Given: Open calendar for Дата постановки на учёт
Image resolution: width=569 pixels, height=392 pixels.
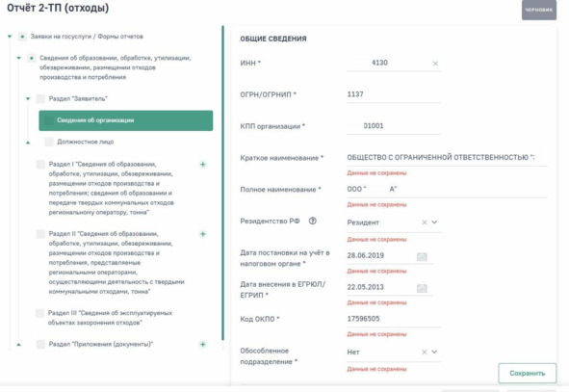Looking at the screenshot, I should click(422, 256).
